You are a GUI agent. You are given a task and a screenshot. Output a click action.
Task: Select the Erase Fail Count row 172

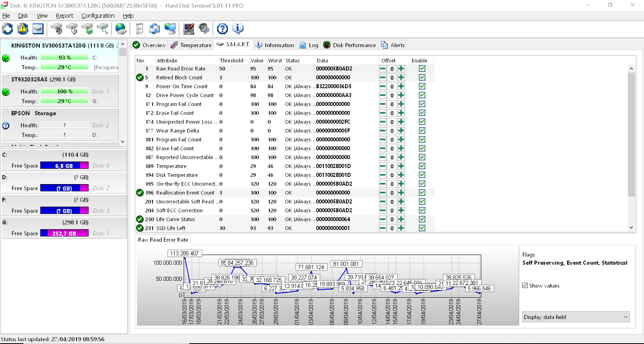point(284,113)
